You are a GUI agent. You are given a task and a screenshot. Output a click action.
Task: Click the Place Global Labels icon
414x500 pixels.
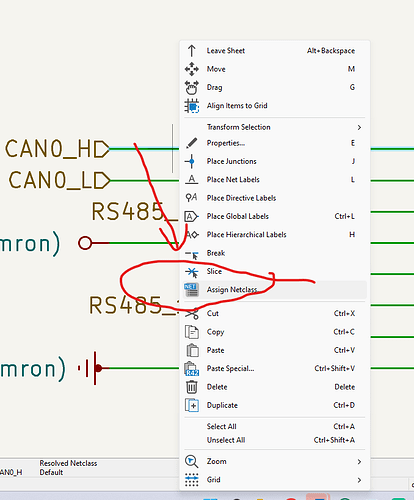191,216
